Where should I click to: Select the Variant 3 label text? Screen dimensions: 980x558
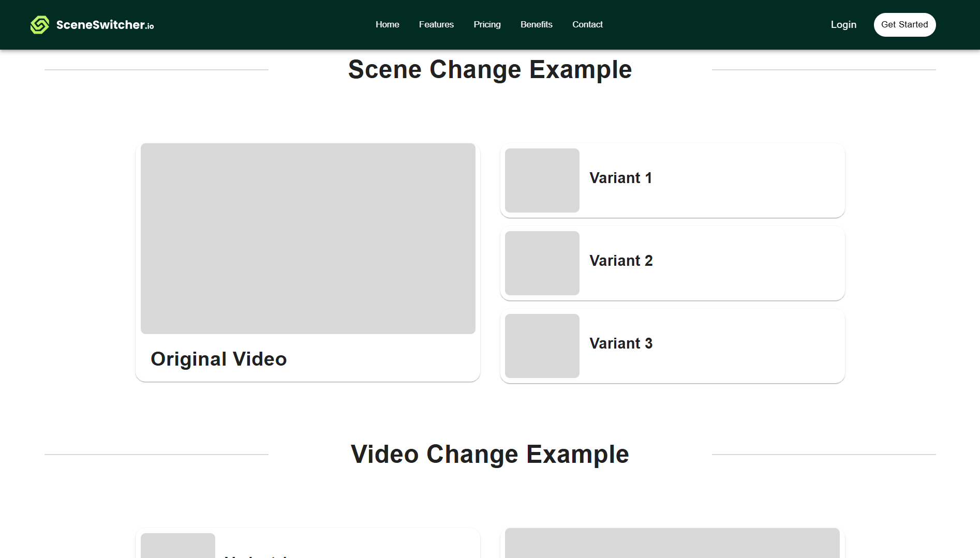(x=621, y=343)
